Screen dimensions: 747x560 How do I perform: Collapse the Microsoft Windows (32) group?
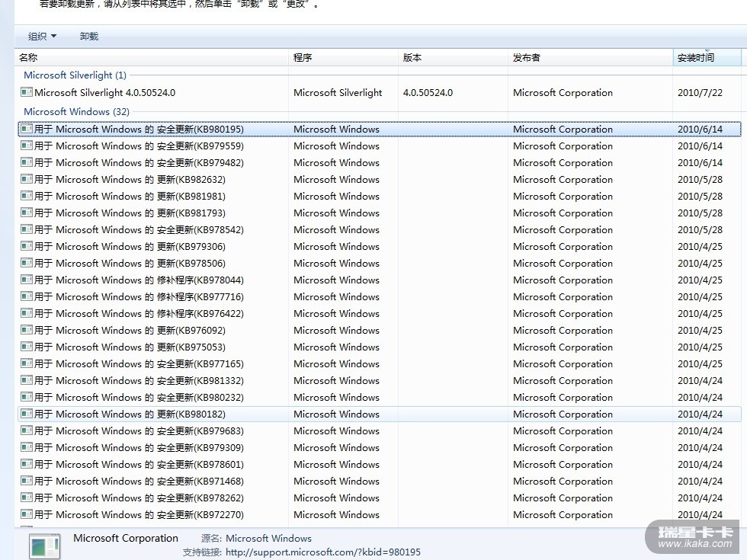pos(77,112)
